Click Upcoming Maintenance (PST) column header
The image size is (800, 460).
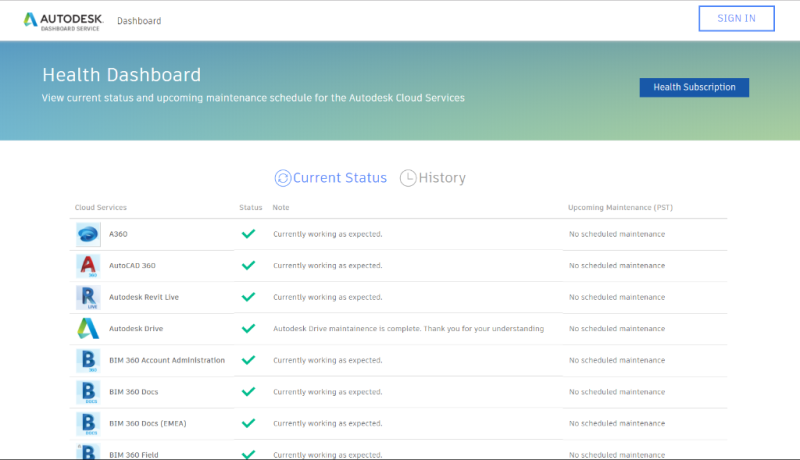620,208
